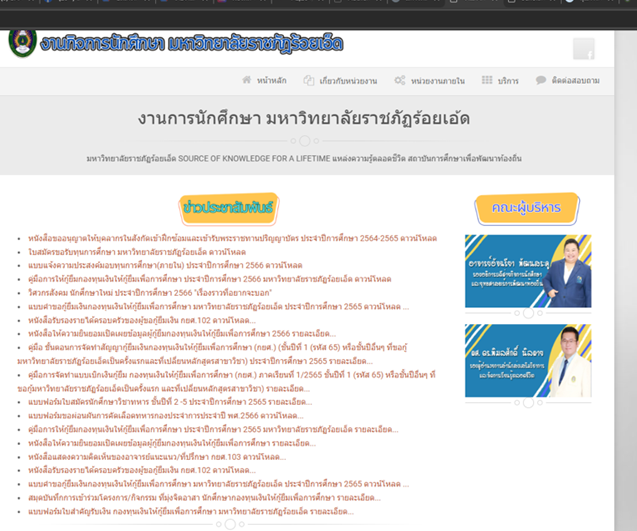Click the university crest logo
Image resolution: width=637 pixels, height=531 pixels.
click(x=23, y=43)
